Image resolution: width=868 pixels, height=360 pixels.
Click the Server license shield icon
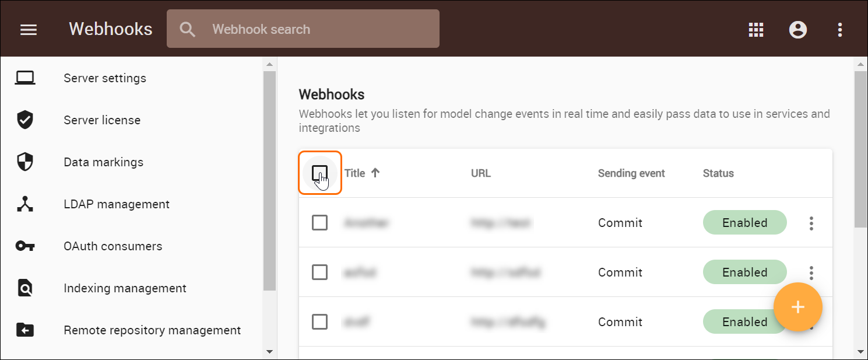pos(25,120)
